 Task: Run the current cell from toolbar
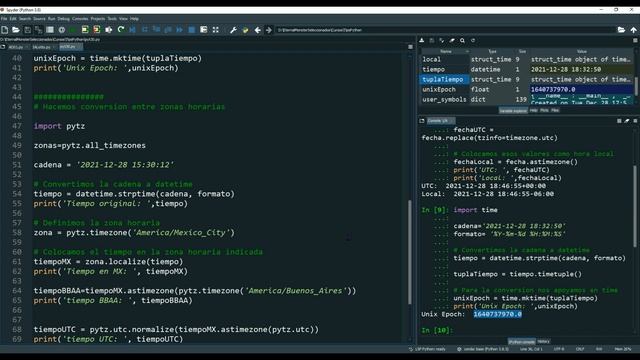(85, 30)
